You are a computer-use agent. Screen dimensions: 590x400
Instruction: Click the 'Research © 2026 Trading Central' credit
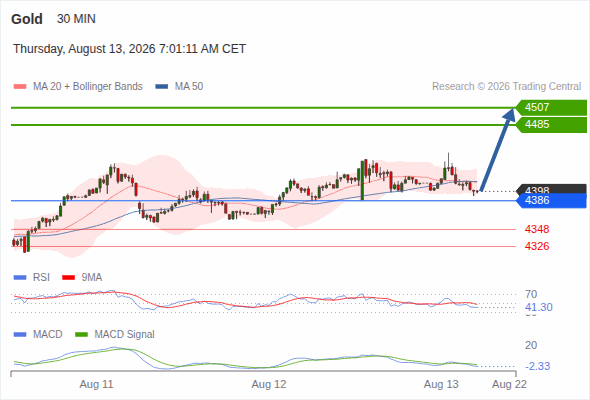(506, 87)
